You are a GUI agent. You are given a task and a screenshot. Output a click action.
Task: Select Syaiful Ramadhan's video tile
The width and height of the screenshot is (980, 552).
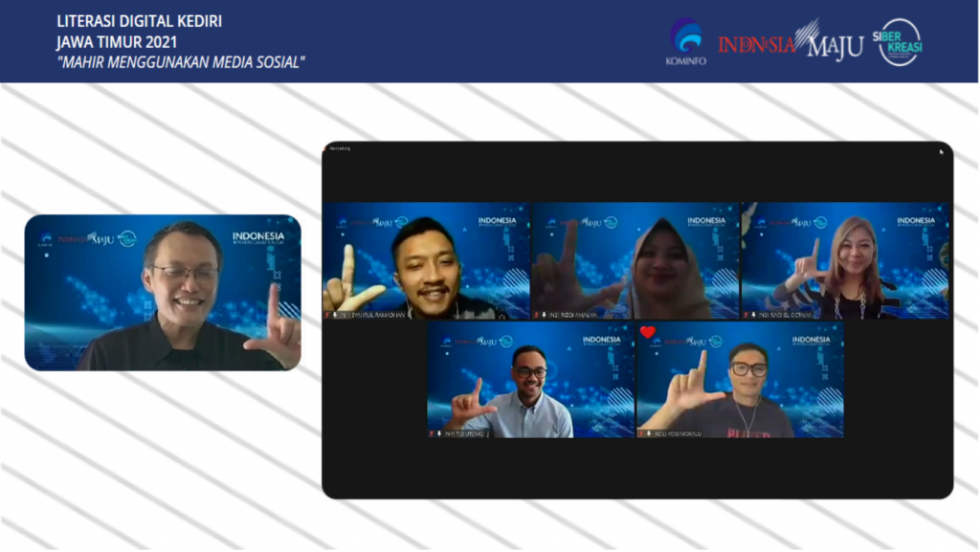pyautogui.click(x=426, y=258)
